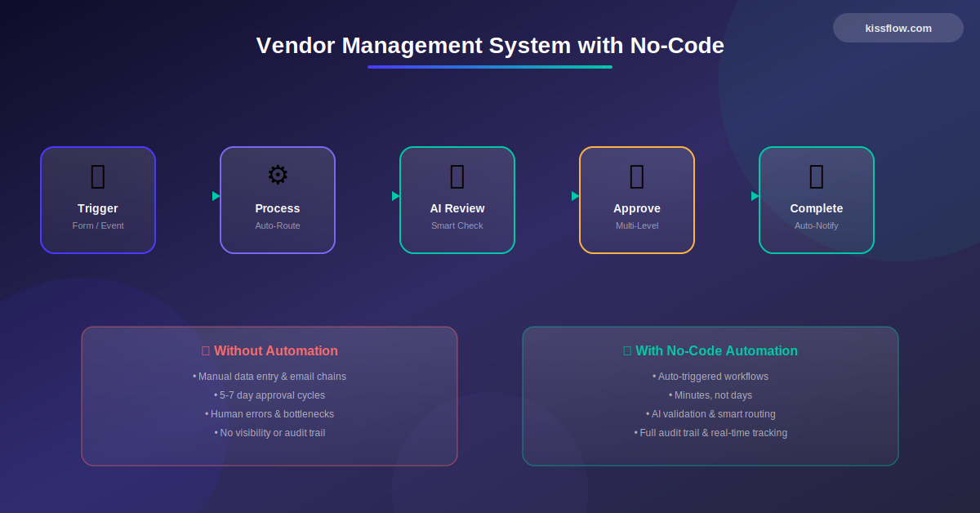
Task: Click 'Human errors & bottlenecks' bullet
Action: point(269,414)
